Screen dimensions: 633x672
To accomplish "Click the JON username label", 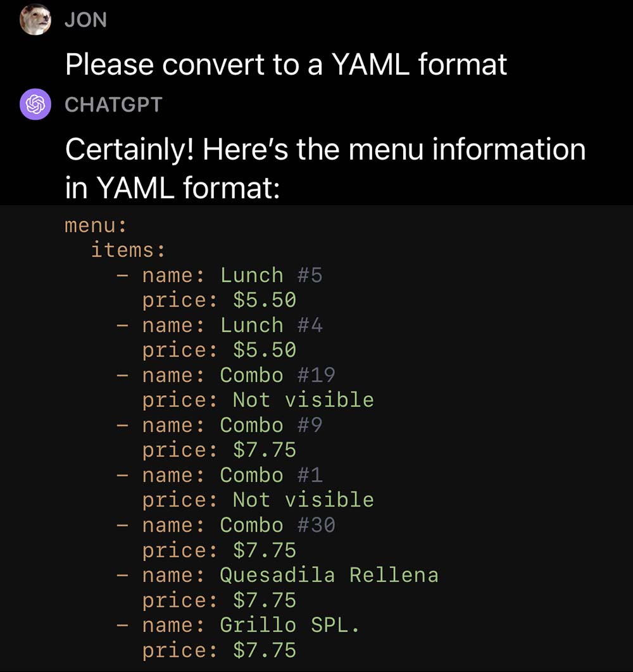I will click(x=85, y=20).
